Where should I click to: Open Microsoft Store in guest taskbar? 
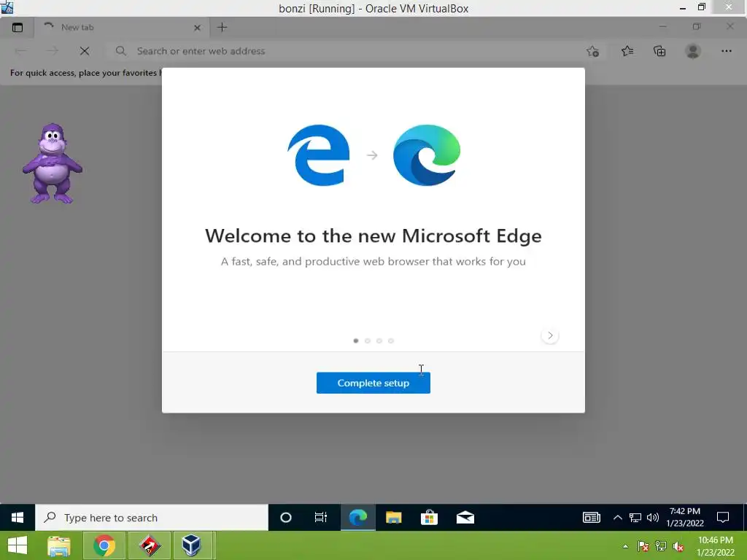click(429, 518)
